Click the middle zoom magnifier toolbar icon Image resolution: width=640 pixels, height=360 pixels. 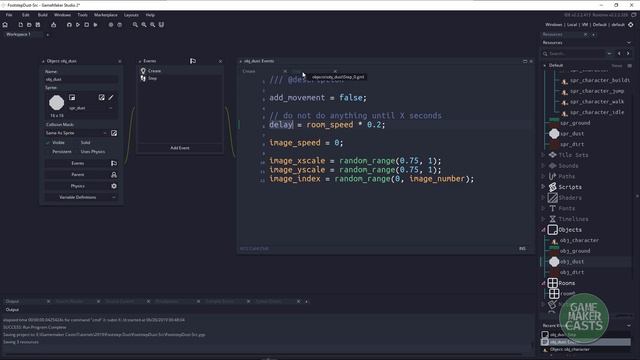tap(144, 25)
